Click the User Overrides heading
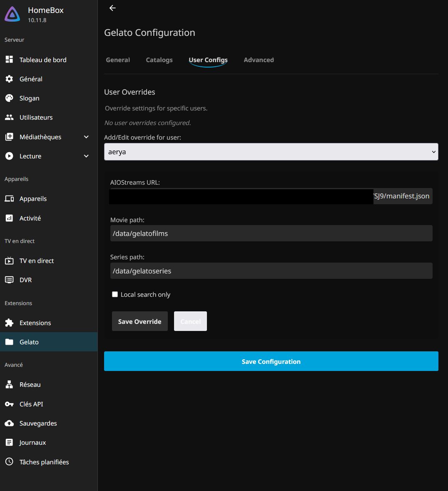Screen dimensions: 448x491 click(x=129, y=92)
